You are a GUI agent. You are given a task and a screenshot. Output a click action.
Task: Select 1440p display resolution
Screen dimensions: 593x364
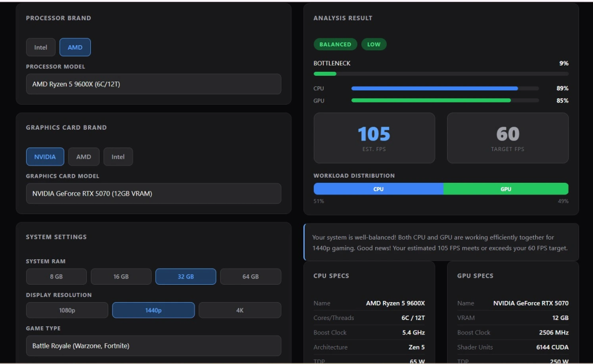click(x=153, y=310)
